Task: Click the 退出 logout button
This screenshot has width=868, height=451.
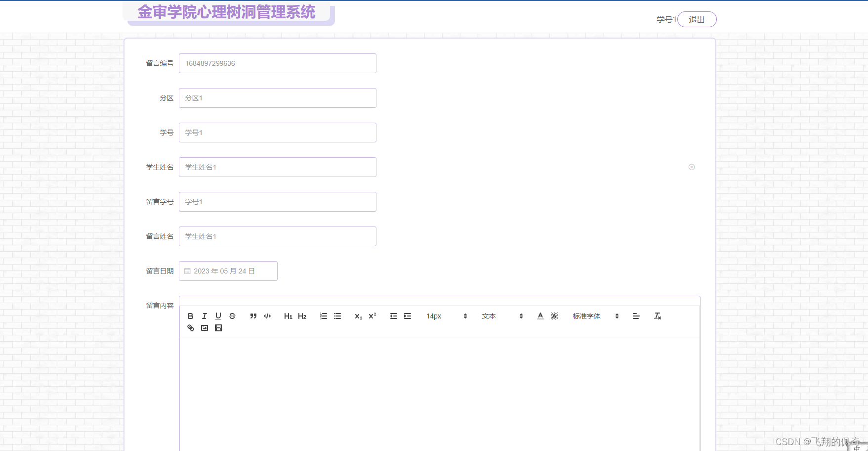Action: [697, 19]
